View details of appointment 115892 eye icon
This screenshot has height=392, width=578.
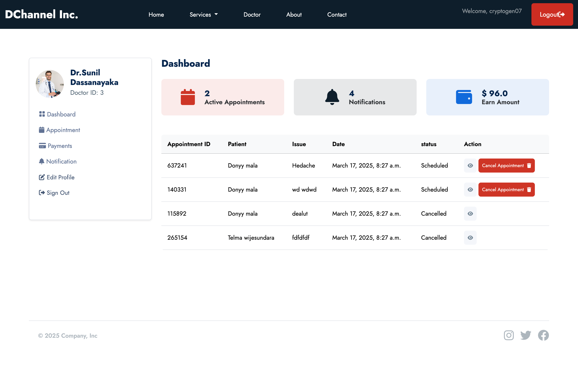point(470,214)
